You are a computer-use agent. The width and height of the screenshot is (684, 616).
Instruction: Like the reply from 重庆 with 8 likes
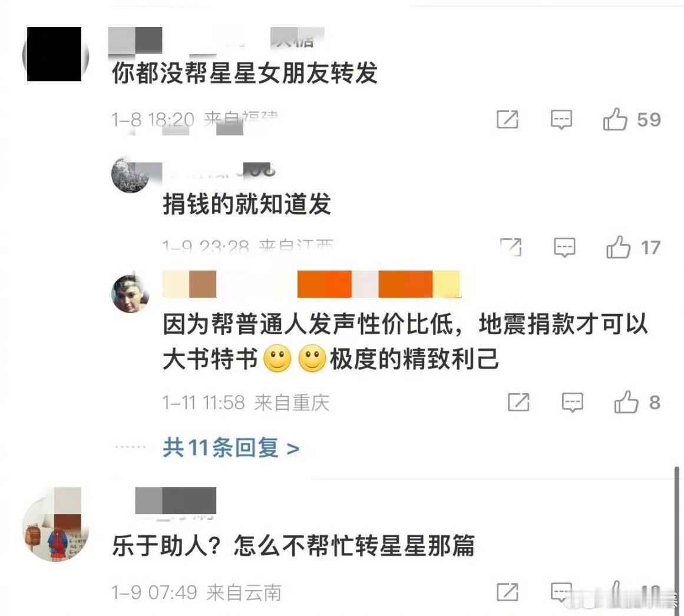[626, 402]
